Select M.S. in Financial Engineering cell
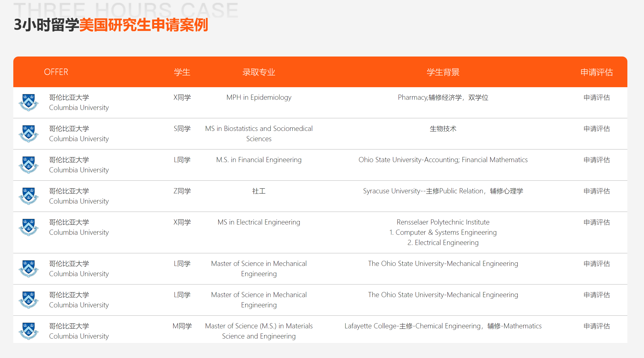The image size is (644, 358). coord(259,160)
